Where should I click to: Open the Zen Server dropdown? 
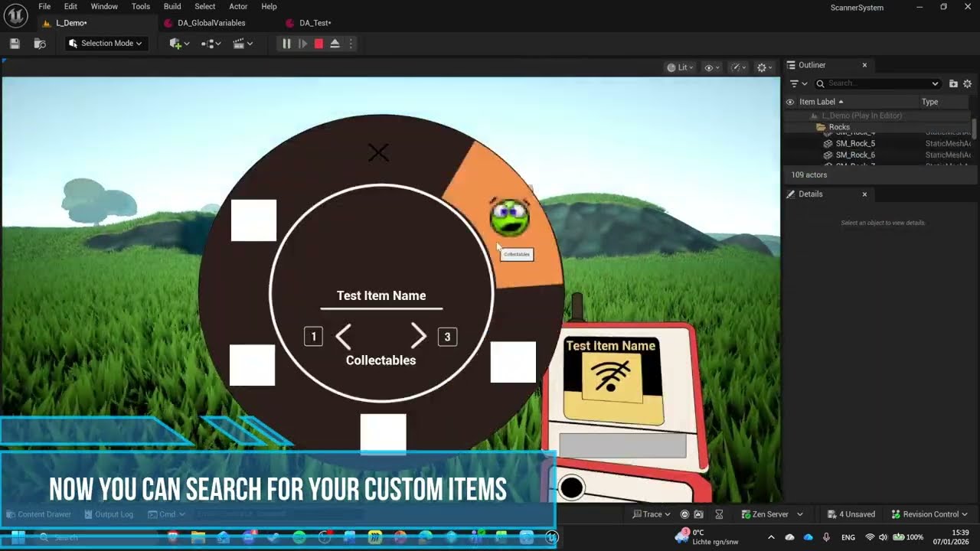click(772, 514)
